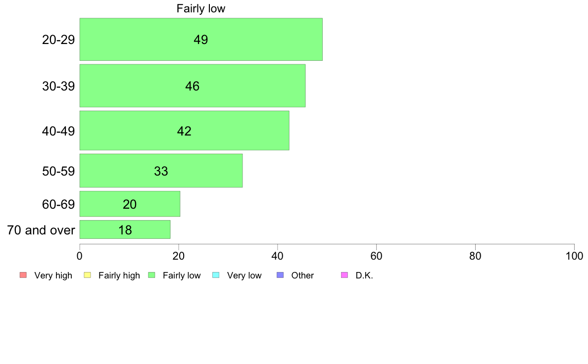Click the yellow Fairly high legend swatch

pos(88,275)
